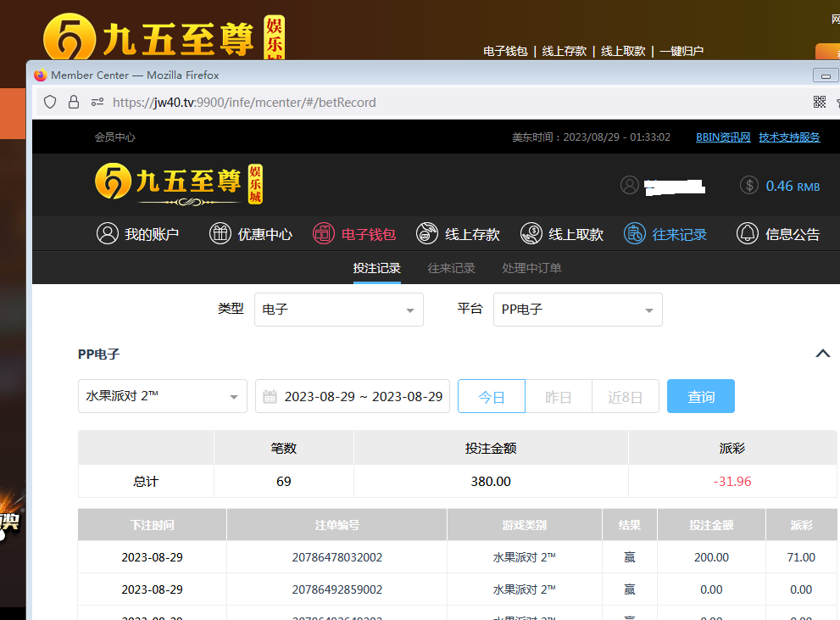Screen dimensions: 840x620
Task: Select the 近8日 date filter
Action: click(x=625, y=396)
